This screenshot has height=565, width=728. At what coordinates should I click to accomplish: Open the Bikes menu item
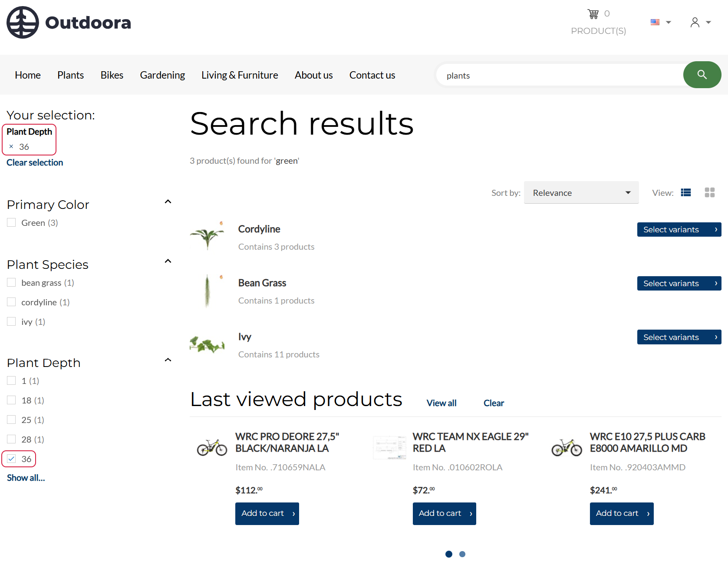coord(112,75)
